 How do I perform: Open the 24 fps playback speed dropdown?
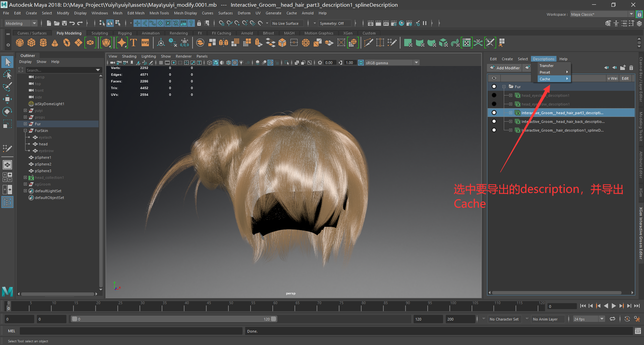click(x=601, y=319)
